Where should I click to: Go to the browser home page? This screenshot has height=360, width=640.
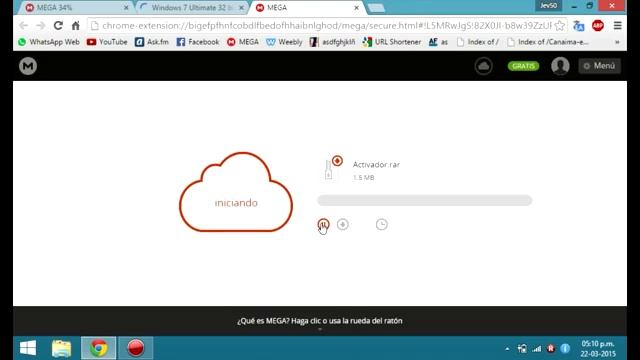point(76,26)
